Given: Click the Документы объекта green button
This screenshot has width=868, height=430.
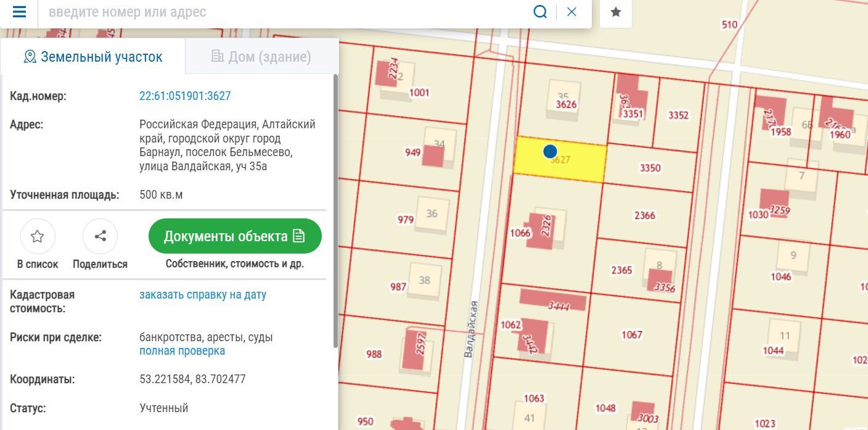Looking at the screenshot, I should coord(235,236).
